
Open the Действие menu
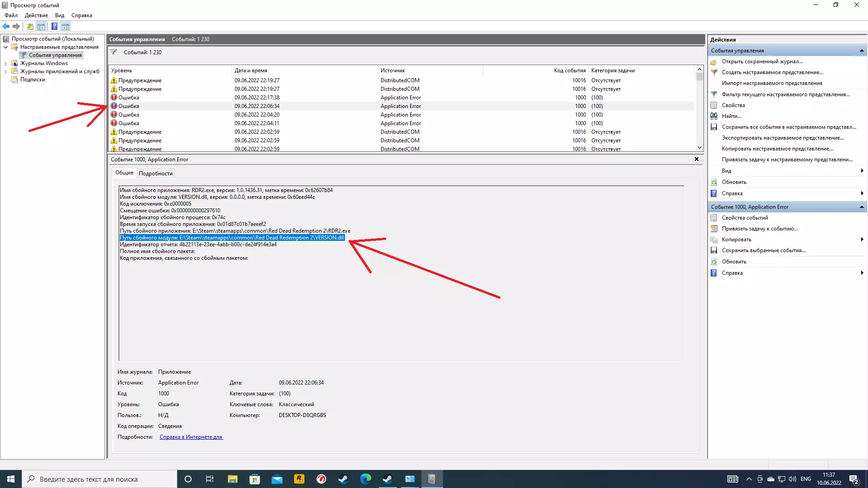pos(36,15)
